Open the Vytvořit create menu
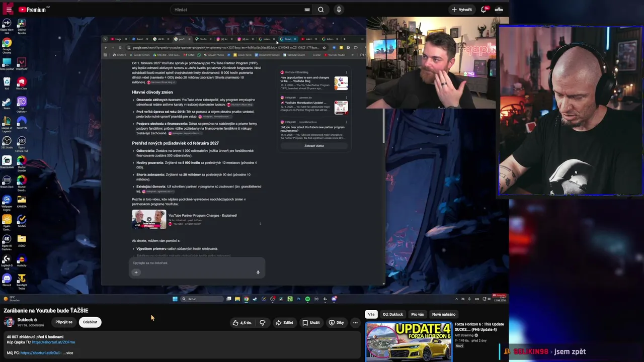The height and width of the screenshot is (362, 644). (x=461, y=10)
